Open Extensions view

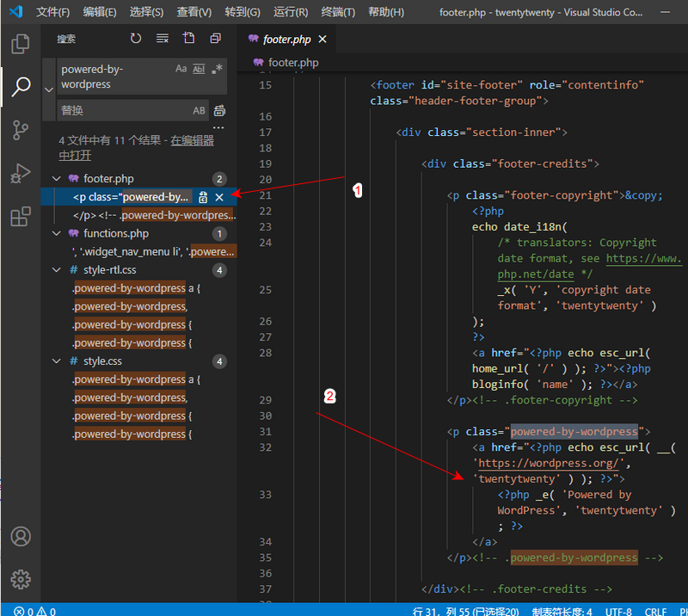tap(20, 217)
